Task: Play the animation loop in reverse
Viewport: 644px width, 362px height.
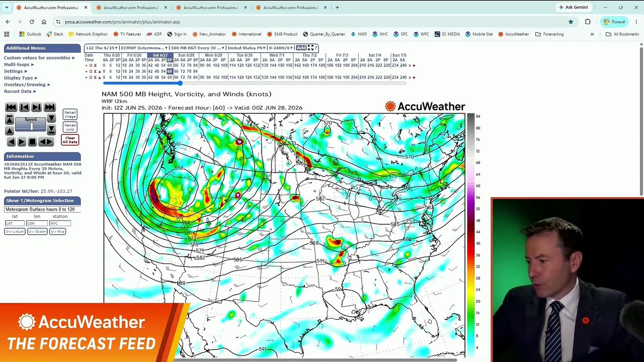Action: point(11,142)
